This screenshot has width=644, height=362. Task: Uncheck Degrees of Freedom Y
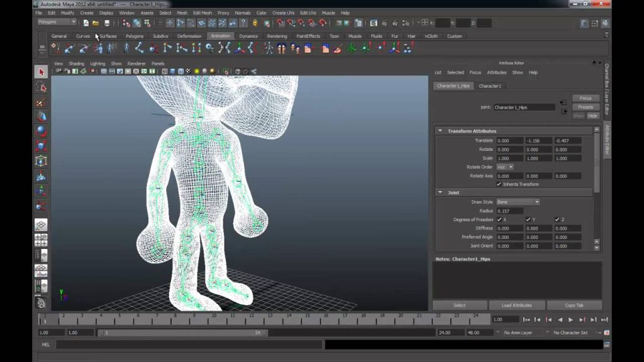tap(528, 219)
